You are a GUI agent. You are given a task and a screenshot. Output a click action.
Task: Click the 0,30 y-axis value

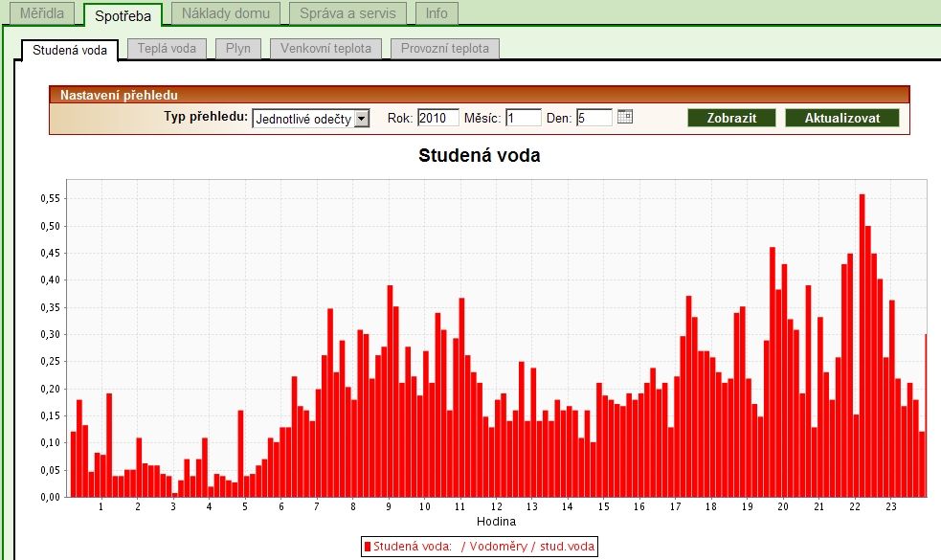tap(51, 334)
